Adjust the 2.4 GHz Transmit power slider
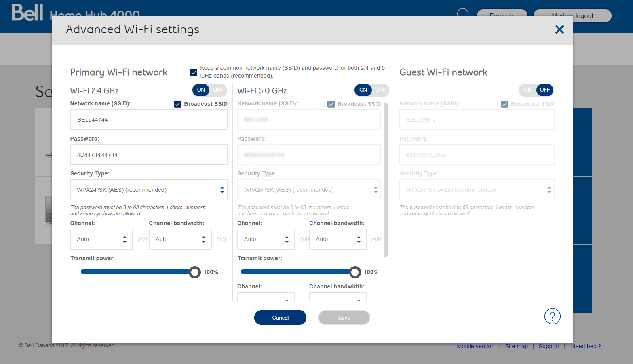633x364 pixels. 195,272
